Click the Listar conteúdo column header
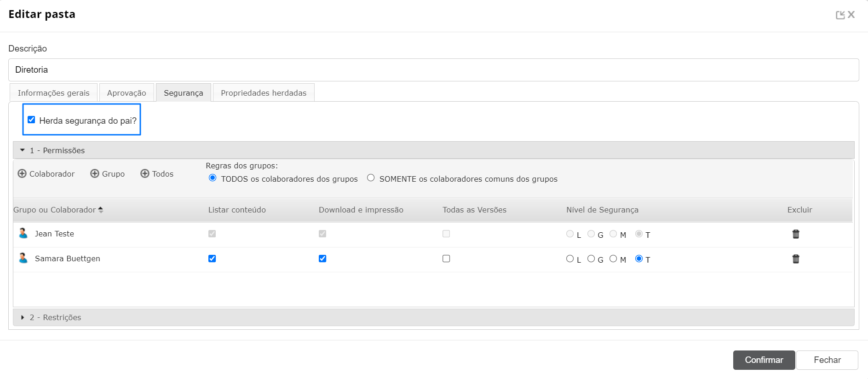This screenshot has width=868, height=379. (x=237, y=210)
